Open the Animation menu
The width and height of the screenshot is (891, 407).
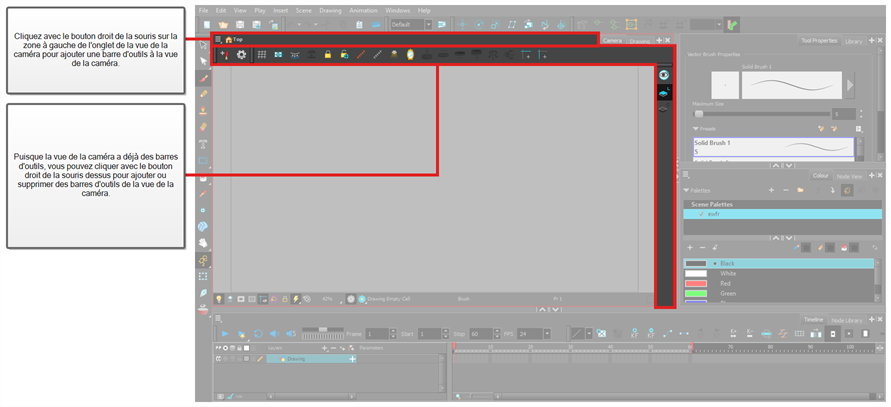(x=363, y=10)
